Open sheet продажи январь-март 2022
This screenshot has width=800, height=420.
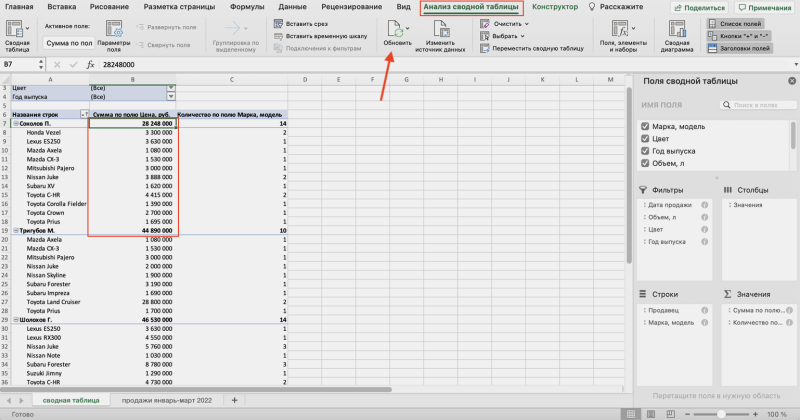coord(166,401)
